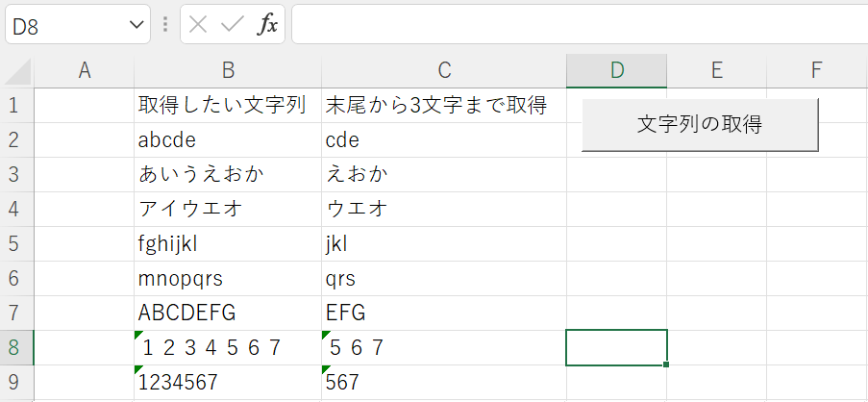Expand the Name Box dropdown arrow
This screenshot has height=402, width=868.
pos(136,25)
